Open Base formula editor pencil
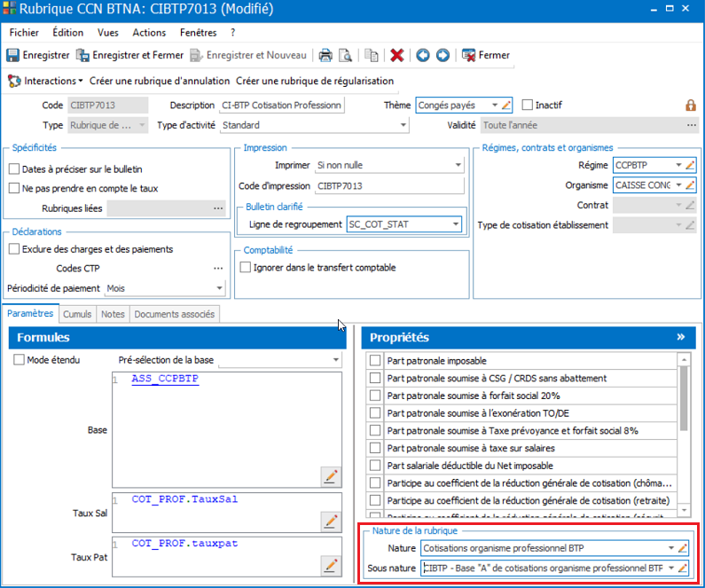This screenshot has width=705, height=588. [331, 476]
